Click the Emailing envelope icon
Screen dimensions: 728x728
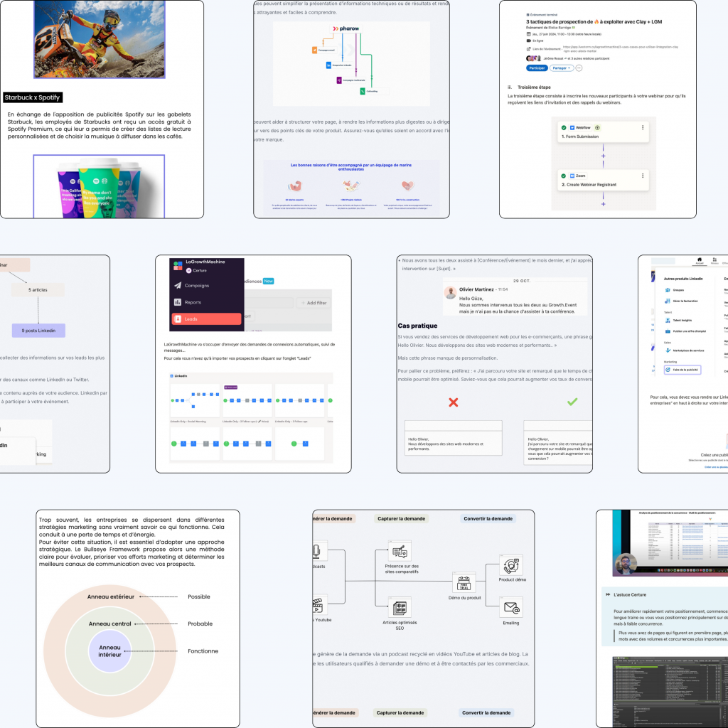click(x=511, y=608)
